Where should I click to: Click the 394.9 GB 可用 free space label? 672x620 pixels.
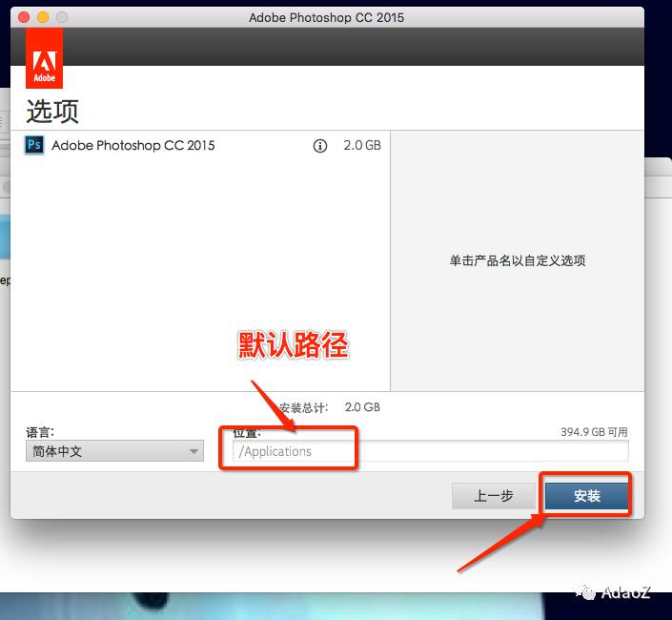point(594,432)
